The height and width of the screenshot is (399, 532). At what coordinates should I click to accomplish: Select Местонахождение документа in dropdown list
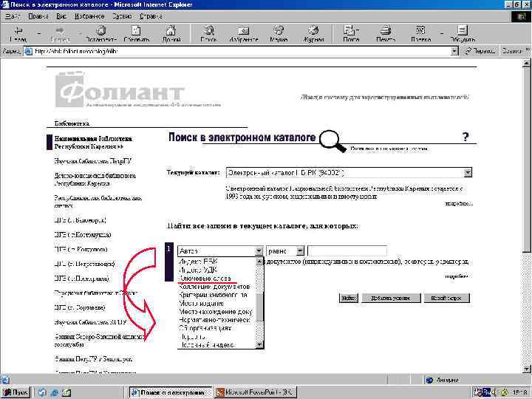click(x=216, y=312)
